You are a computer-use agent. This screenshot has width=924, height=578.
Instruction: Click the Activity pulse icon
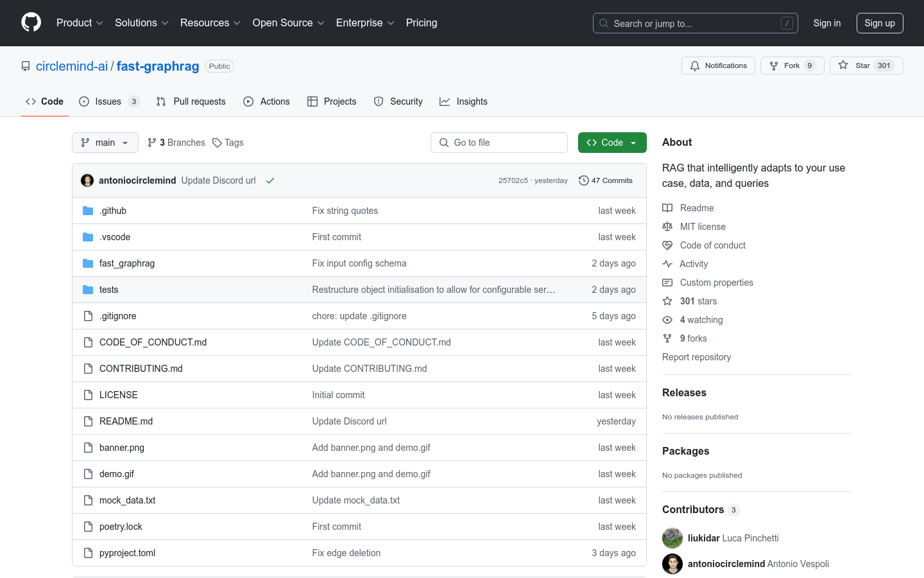(667, 263)
